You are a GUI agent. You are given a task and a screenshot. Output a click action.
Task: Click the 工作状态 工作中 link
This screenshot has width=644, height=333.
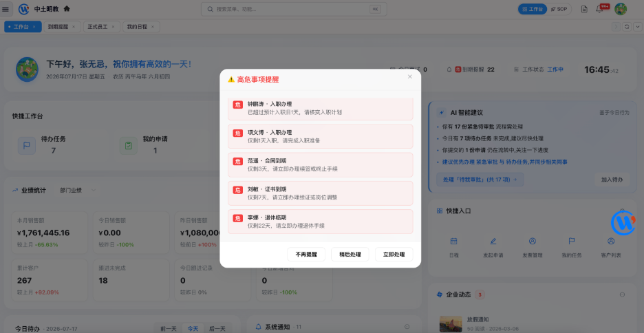tap(555, 69)
